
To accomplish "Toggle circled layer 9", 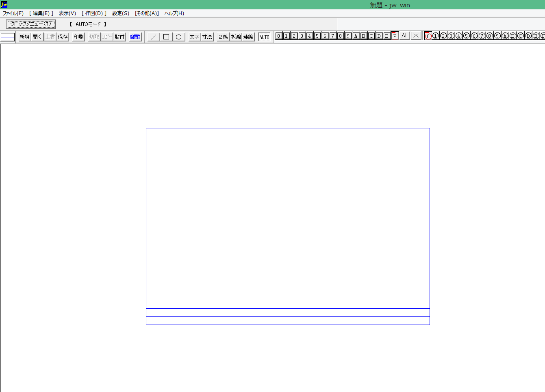I will point(497,36).
